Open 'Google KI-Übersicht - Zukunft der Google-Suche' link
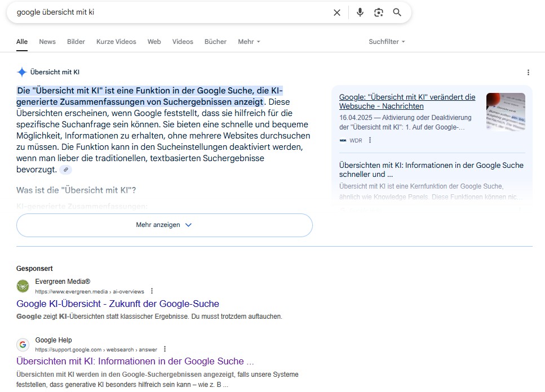Image resolution: width=545 pixels, height=392 pixels. point(117,304)
